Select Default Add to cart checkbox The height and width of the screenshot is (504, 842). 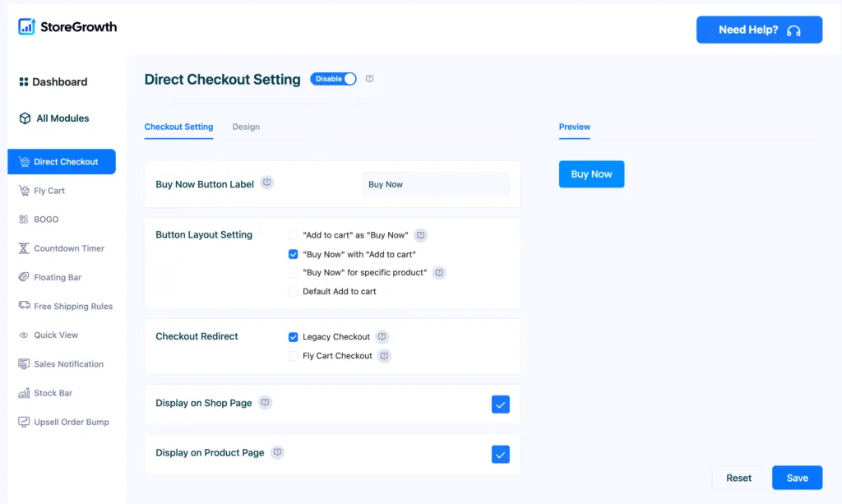pyautogui.click(x=294, y=291)
